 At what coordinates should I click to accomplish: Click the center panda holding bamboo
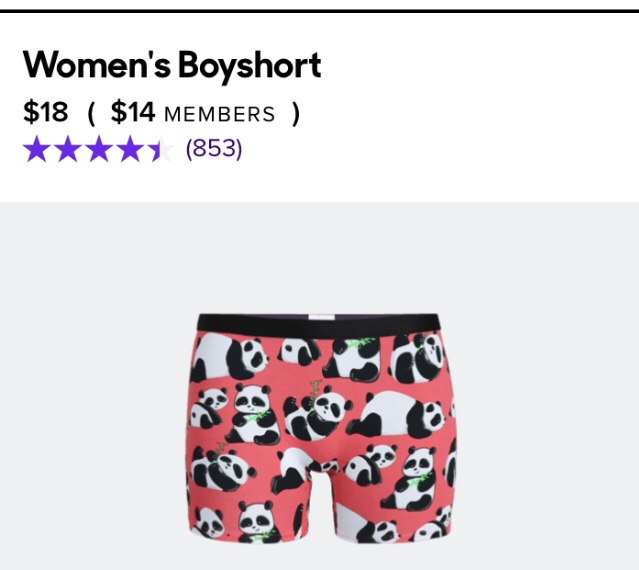(322, 408)
